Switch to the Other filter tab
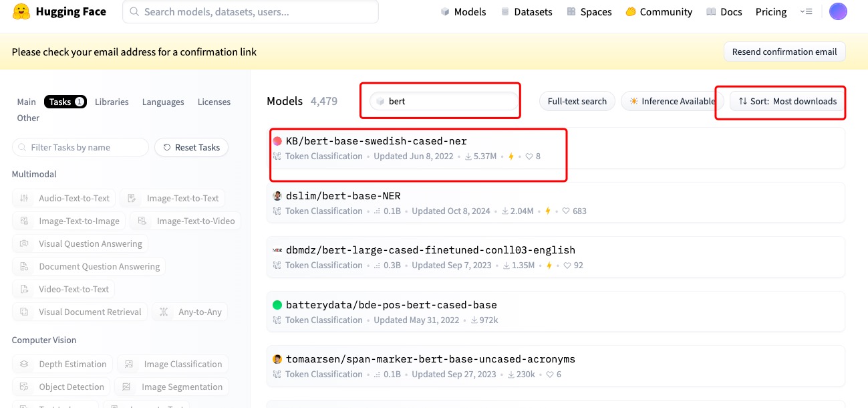The image size is (868, 408). pyautogui.click(x=28, y=118)
